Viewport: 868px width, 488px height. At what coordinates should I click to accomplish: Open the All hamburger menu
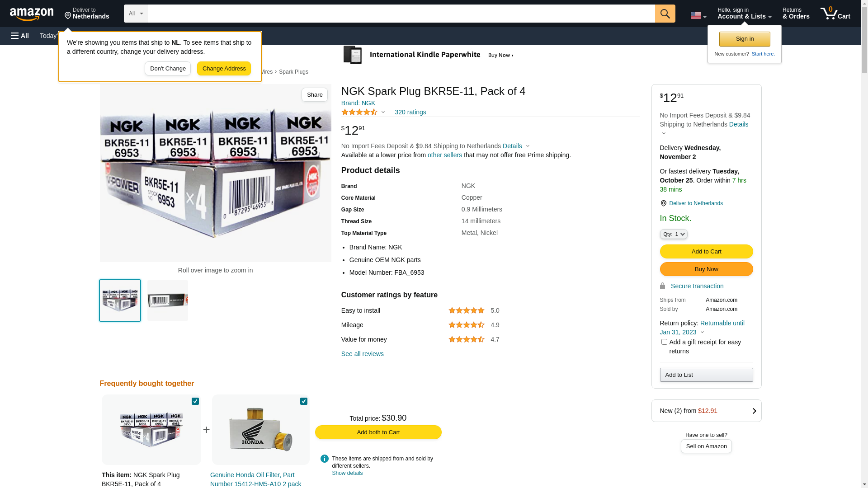click(x=20, y=36)
